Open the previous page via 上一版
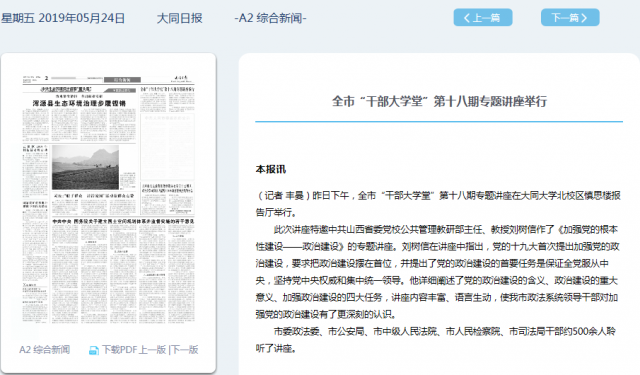 152,350
